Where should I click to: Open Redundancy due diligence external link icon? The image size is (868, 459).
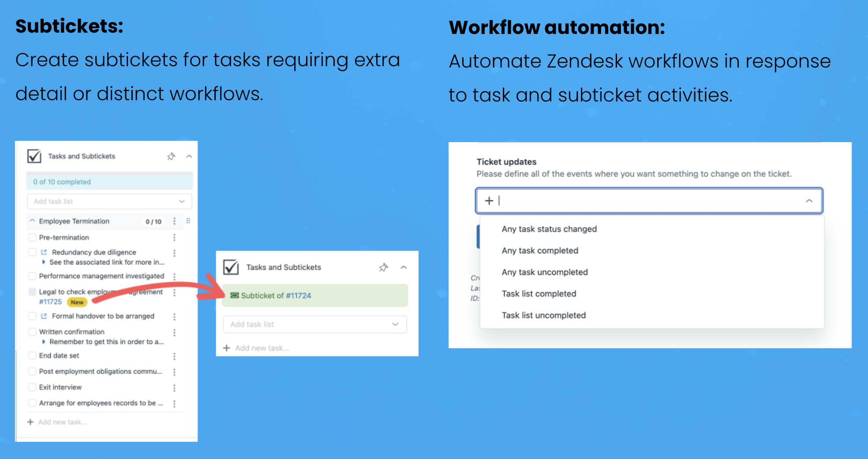coord(44,252)
